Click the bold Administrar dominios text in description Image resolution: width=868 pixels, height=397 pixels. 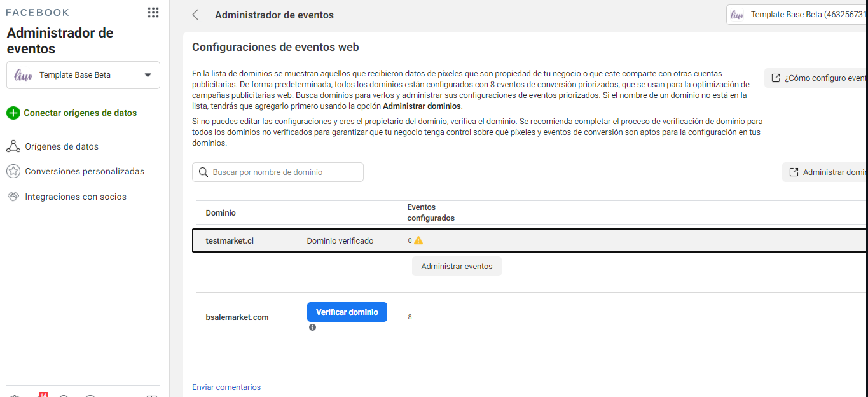coord(422,106)
